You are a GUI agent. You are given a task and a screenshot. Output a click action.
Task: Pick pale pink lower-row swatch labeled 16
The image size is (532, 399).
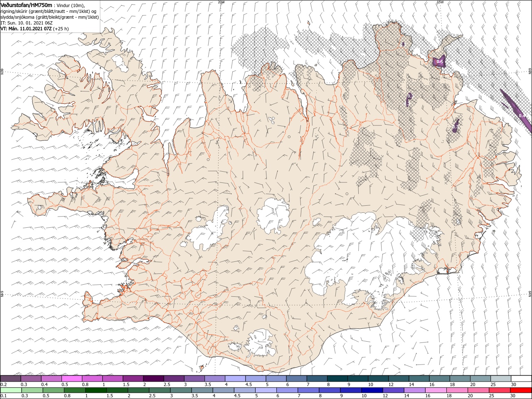point(436,390)
